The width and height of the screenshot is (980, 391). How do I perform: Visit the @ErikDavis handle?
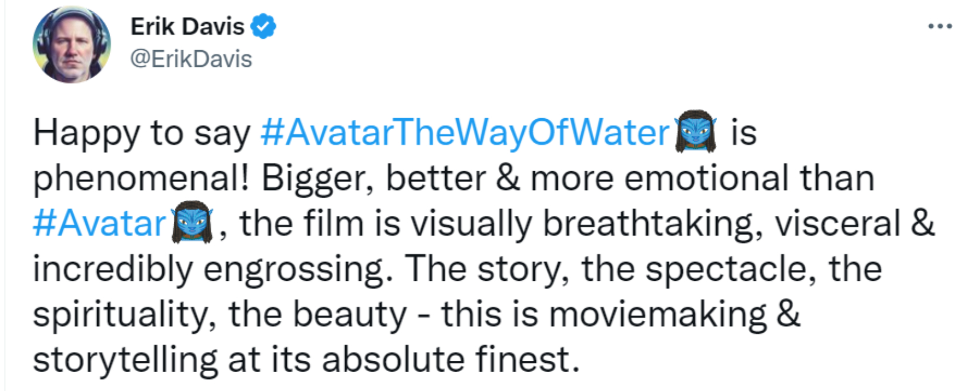point(191,59)
